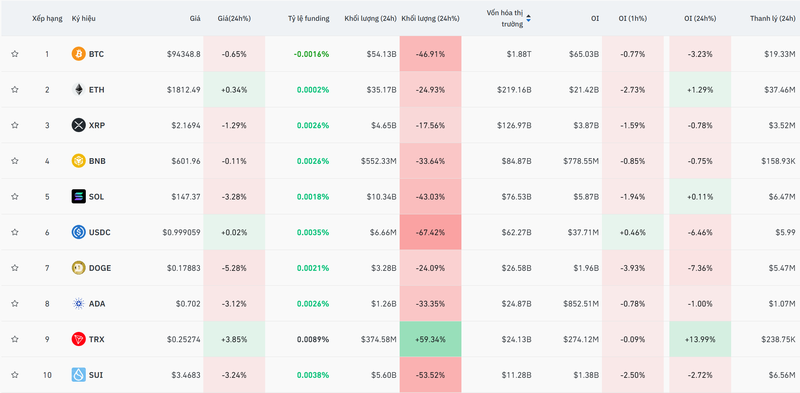This screenshot has width=800, height=393.
Task: Click the Dogecoin logo icon
Action: point(79,268)
